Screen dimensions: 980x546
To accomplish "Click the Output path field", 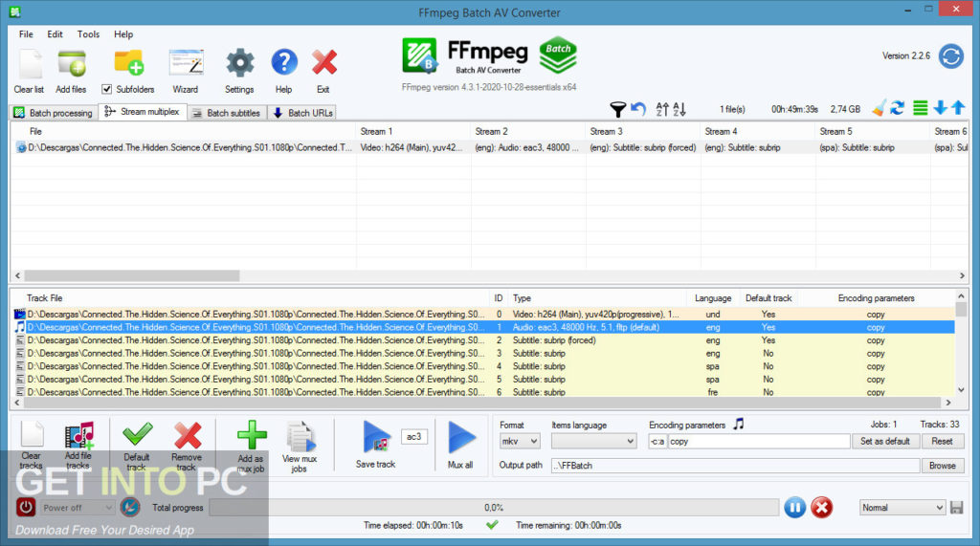I will point(735,466).
